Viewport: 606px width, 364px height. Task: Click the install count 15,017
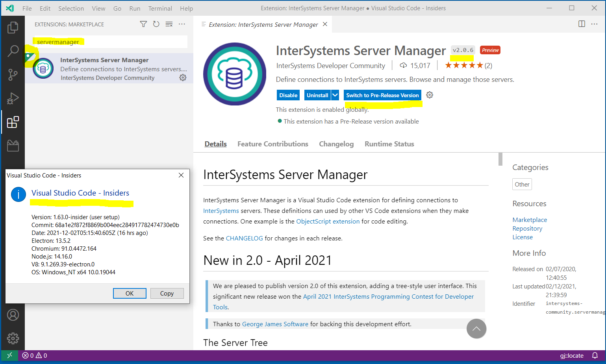[x=415, y=65]
